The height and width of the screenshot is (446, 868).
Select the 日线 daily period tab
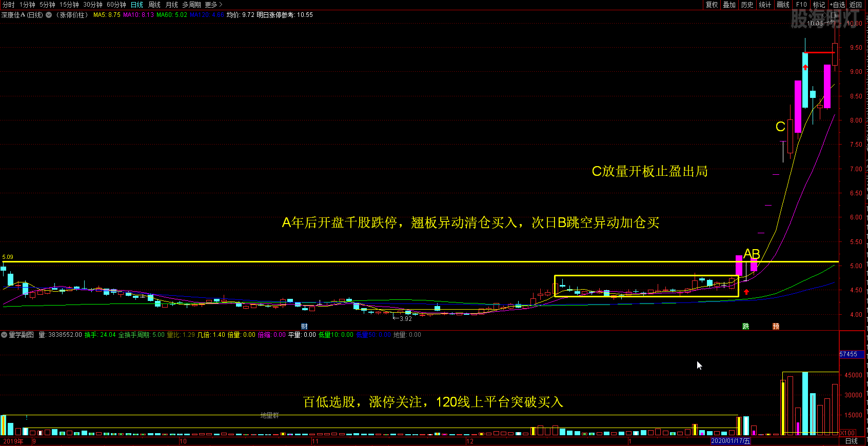(x=137, y=5)
